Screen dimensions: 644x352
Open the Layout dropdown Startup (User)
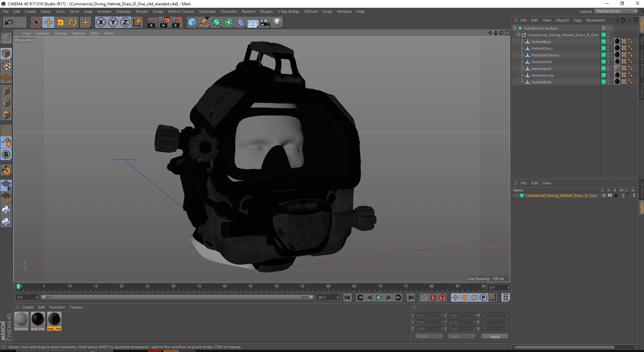[616, 11]
